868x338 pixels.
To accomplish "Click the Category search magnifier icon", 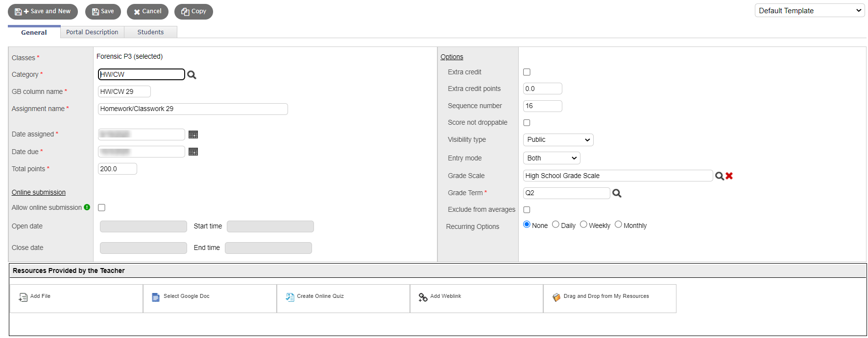I will 192,75.
